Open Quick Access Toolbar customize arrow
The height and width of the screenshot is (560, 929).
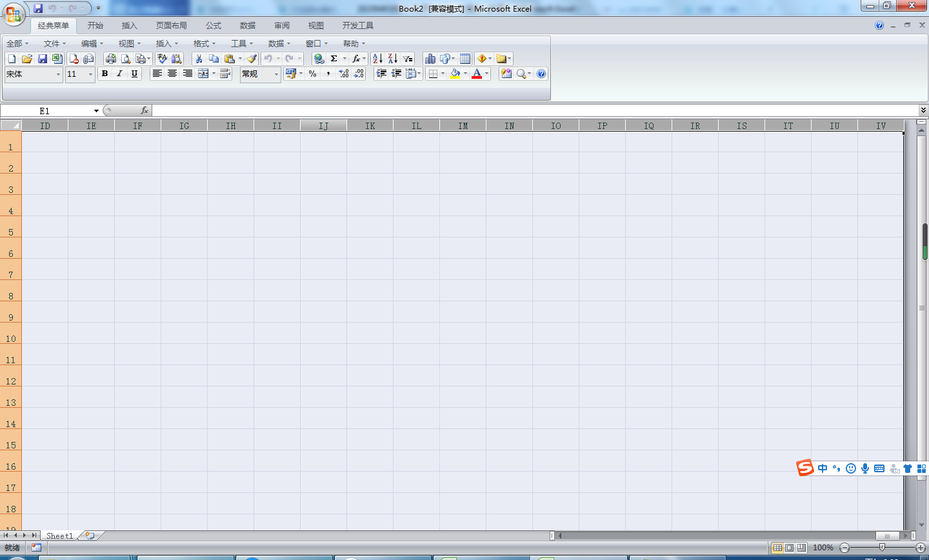pyautogui.click(x=98, y=8)
